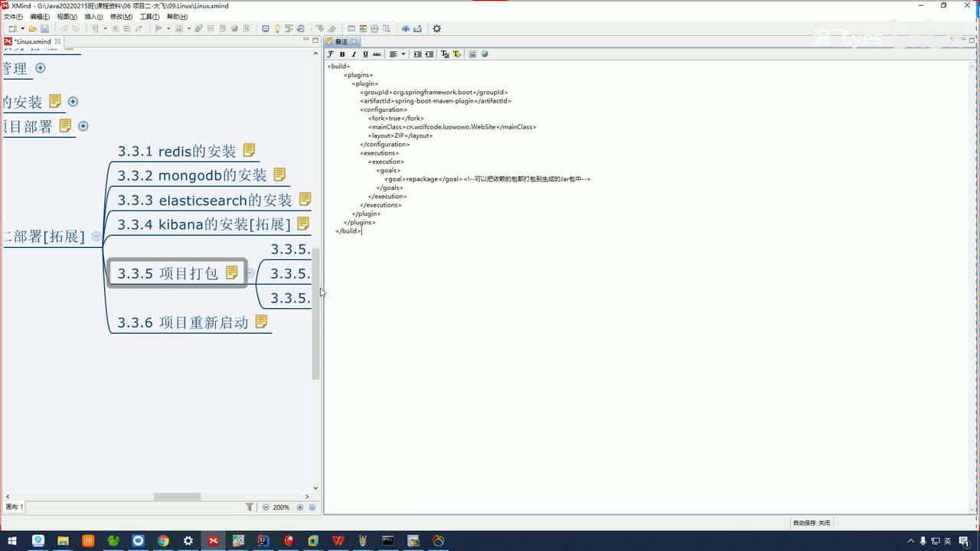Minimize the mind map editor pane
Screen dimensions: 980x551
[x=305, y=40]
